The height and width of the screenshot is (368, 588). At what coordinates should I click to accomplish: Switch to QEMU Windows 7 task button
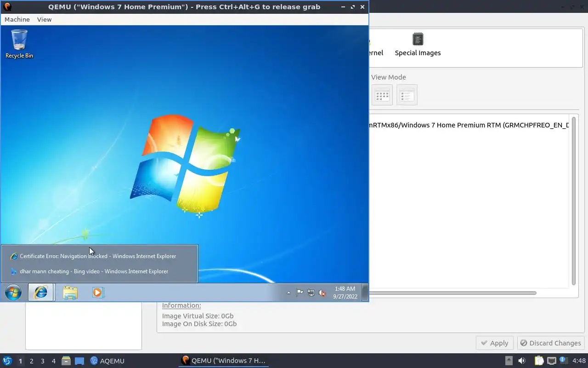pyautogui.click(x=224, y=361)
